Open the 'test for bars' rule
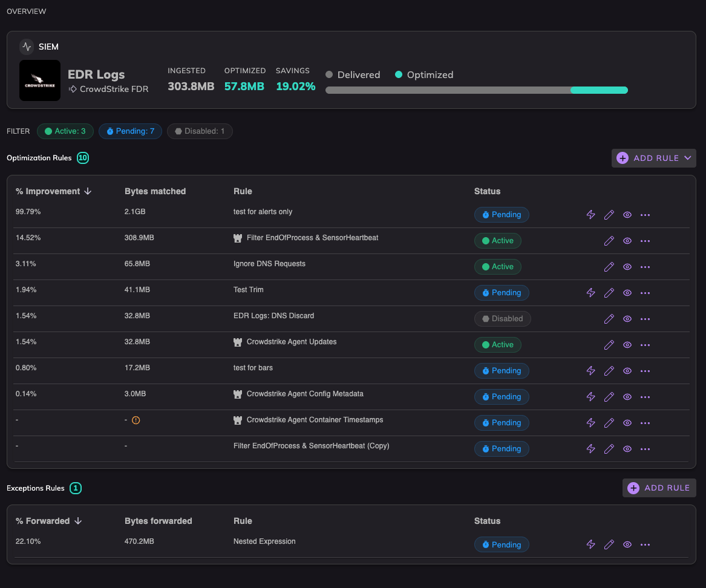Screen dimensions: 706x588 253,368
